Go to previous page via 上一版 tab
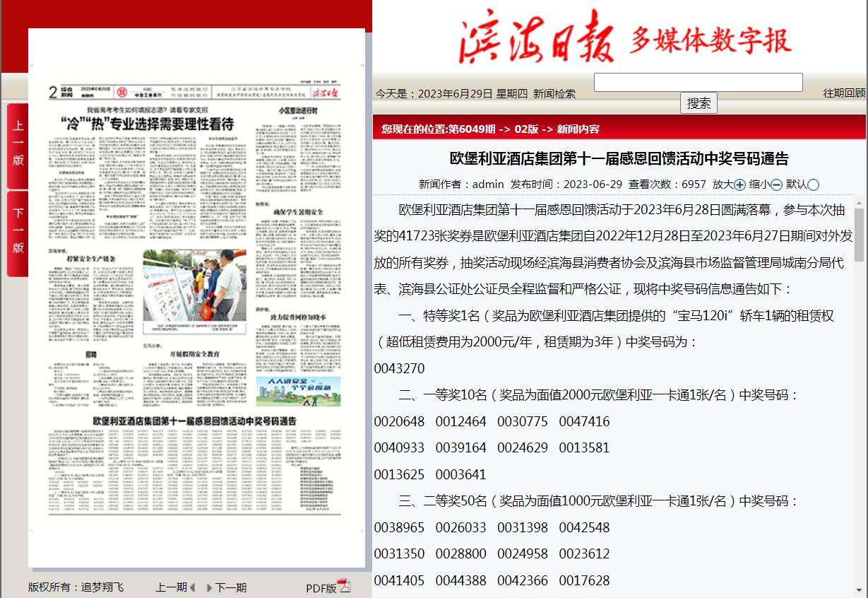This screenshot has width=868, height=598. (x=18, y=145)
